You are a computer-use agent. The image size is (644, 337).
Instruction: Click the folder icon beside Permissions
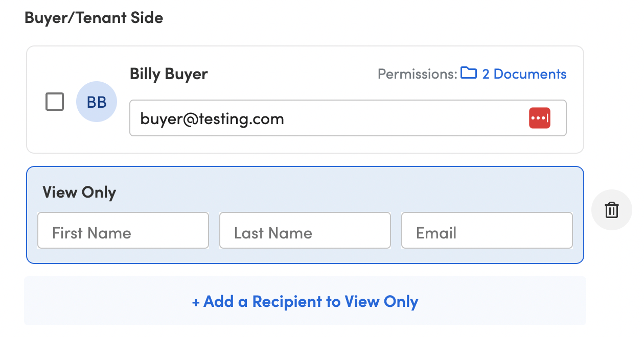click(468, 73)
